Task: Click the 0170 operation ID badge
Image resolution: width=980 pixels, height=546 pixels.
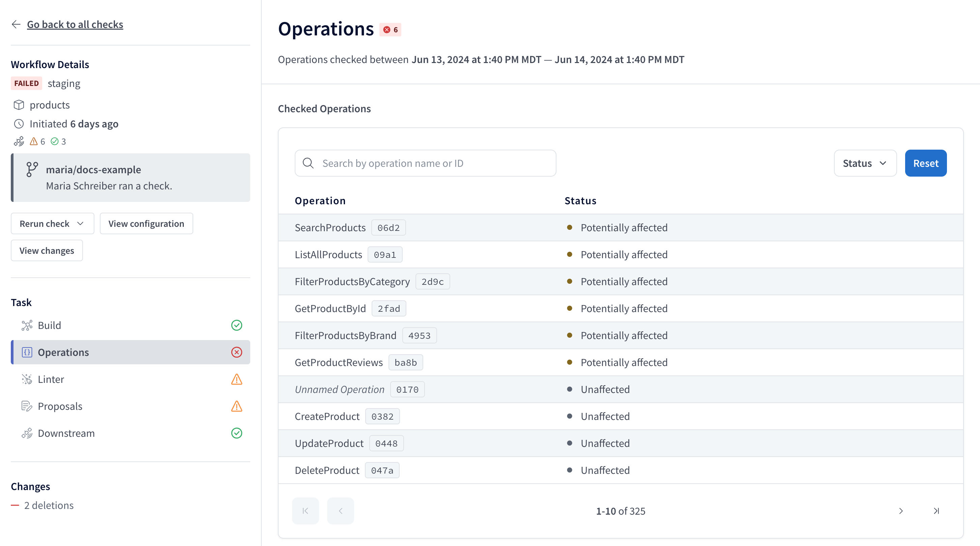Action: pos(407,390)
